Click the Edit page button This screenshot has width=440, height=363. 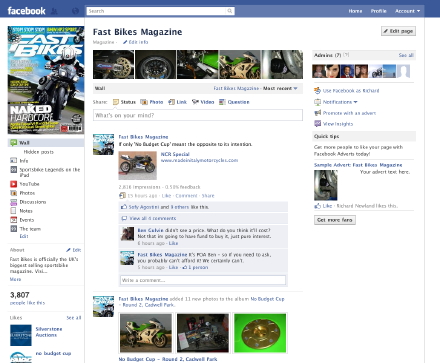coord(398,31)
